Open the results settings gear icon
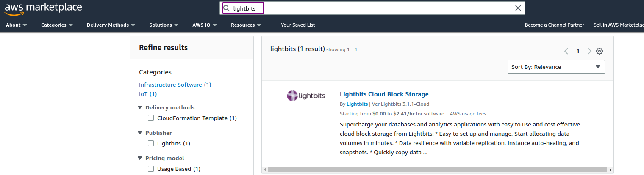644x175 pixels. click(600, 51)
